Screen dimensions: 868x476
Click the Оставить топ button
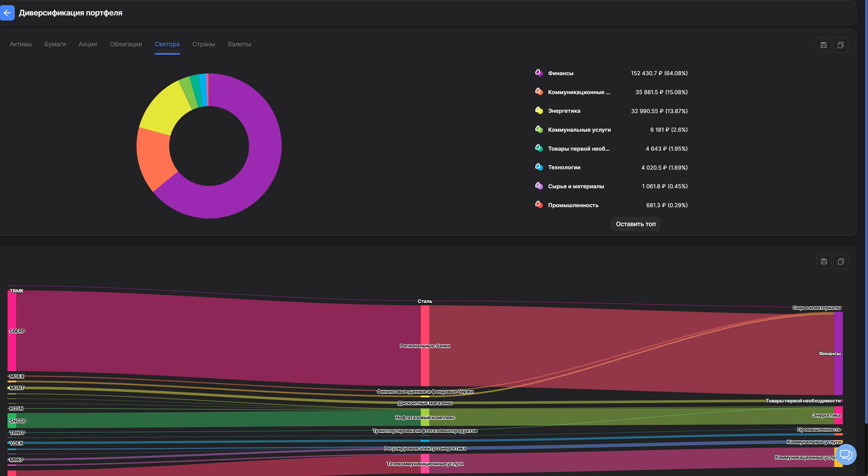636,224
